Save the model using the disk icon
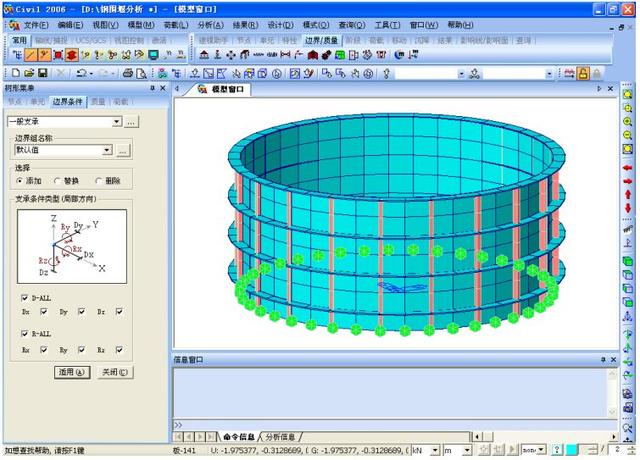Screen dimensions: 640x460 pyautogui.click(x=42, y=74)
